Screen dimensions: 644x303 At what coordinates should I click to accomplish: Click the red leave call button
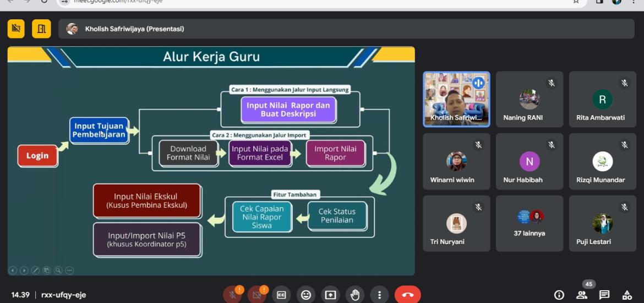click(407, 295)
